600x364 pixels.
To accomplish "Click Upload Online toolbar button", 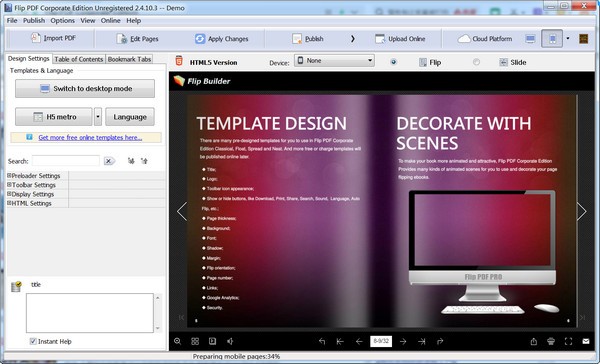I will tap(400, 39).
